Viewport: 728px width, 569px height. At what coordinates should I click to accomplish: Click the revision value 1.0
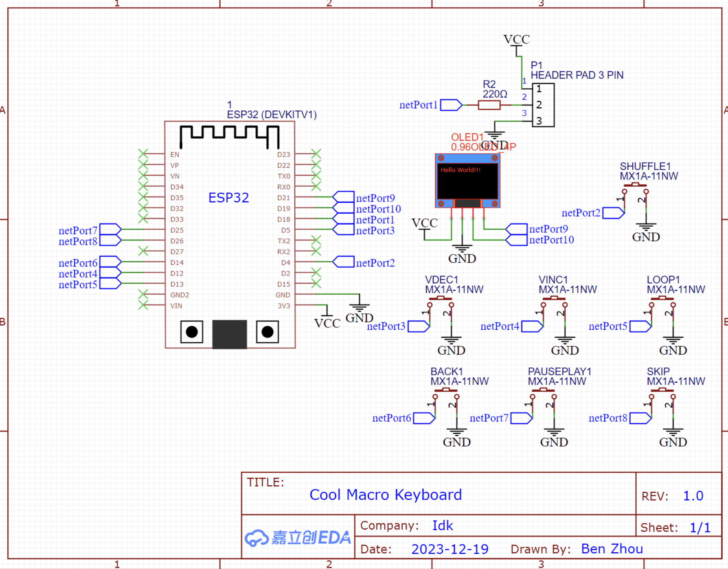coord(693,496)
